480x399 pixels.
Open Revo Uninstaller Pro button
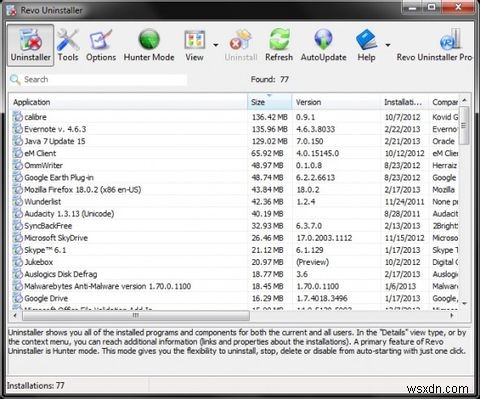pos(434,45)
